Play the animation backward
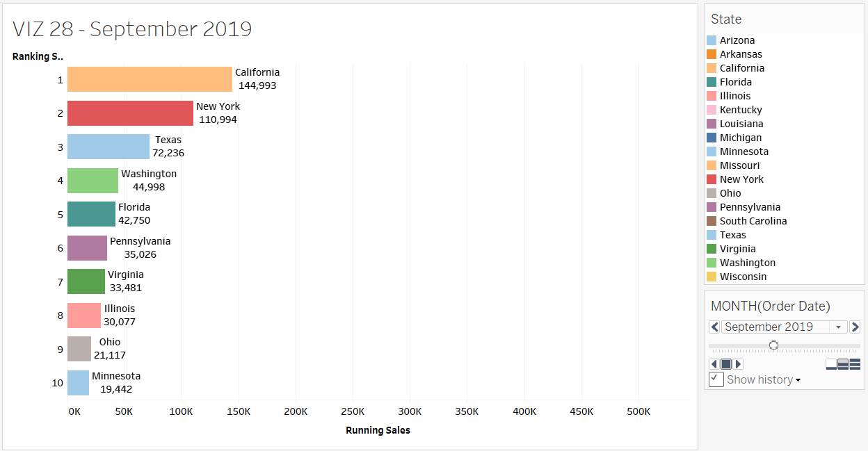The width and height of the screenshot is (868, 451). pyautogui.click(x=714, y=364)
